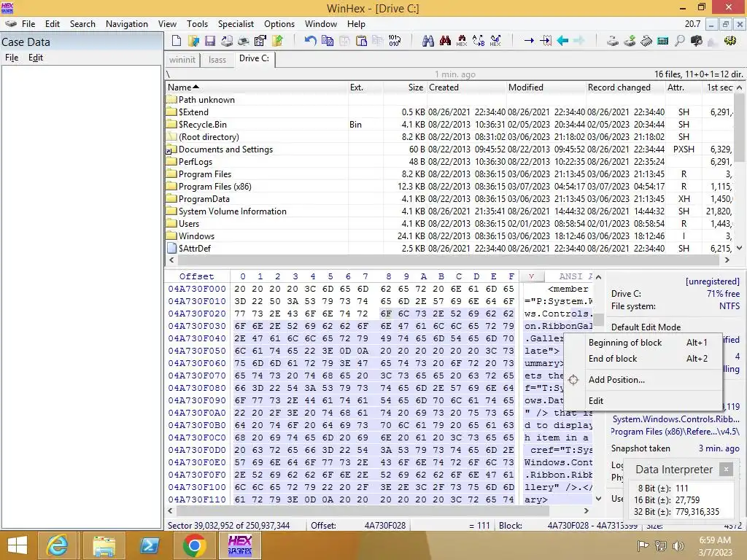Click the Replace Text icon

click(x=479, y=41)
